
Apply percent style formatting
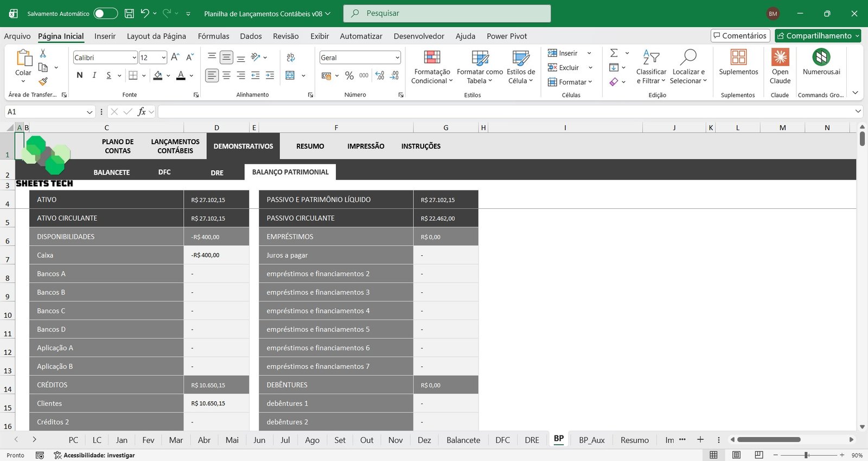click(x=349, y=75)
